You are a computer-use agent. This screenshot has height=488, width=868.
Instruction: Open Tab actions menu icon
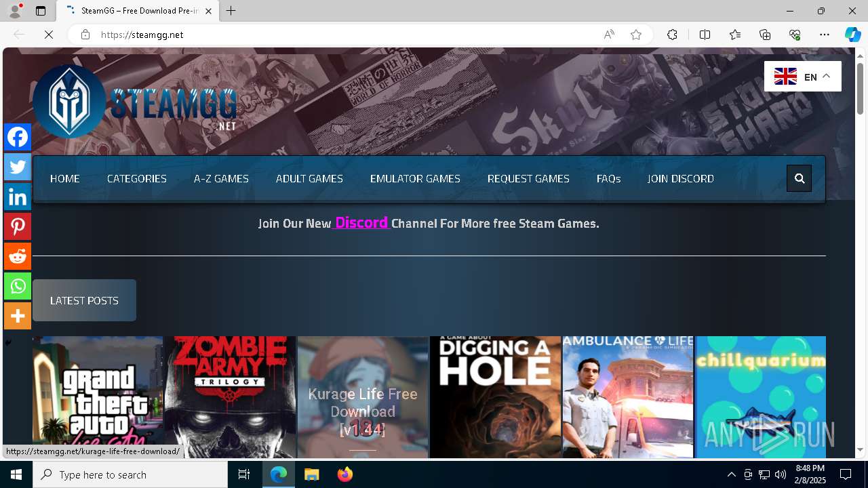[41, 11]
